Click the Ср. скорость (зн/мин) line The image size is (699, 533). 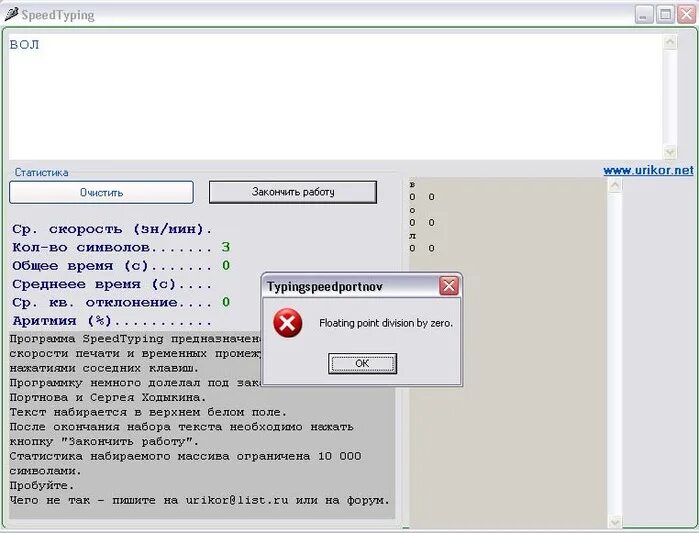(112, 229)
